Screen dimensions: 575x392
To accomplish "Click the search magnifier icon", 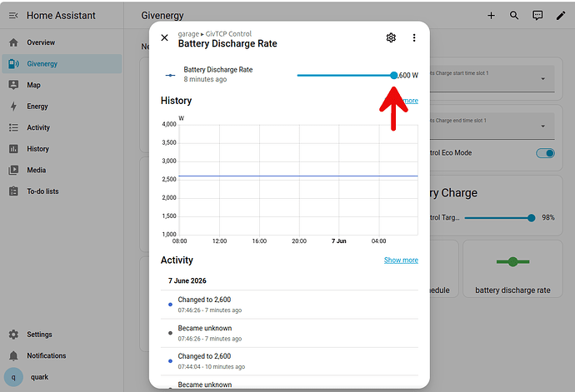I will click(514, 15).
